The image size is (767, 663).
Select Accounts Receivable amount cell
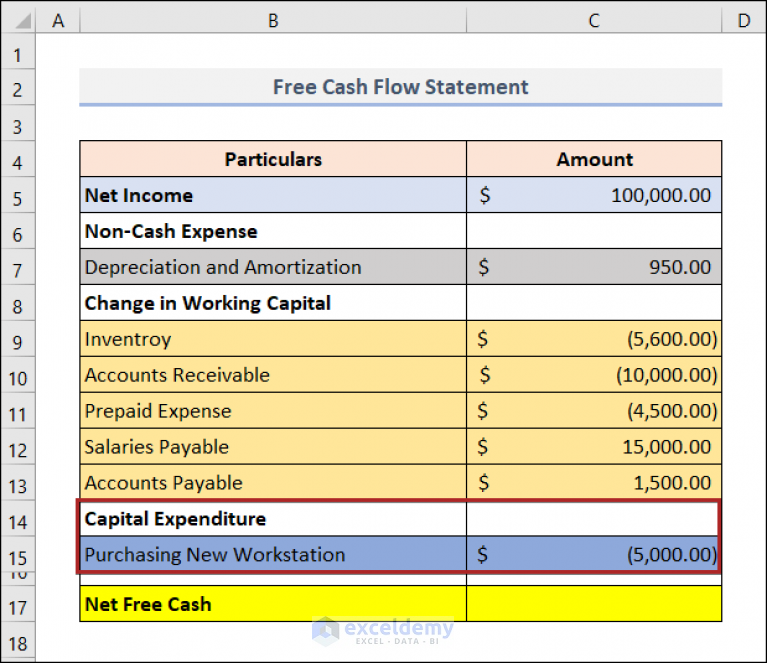(594, 376)
